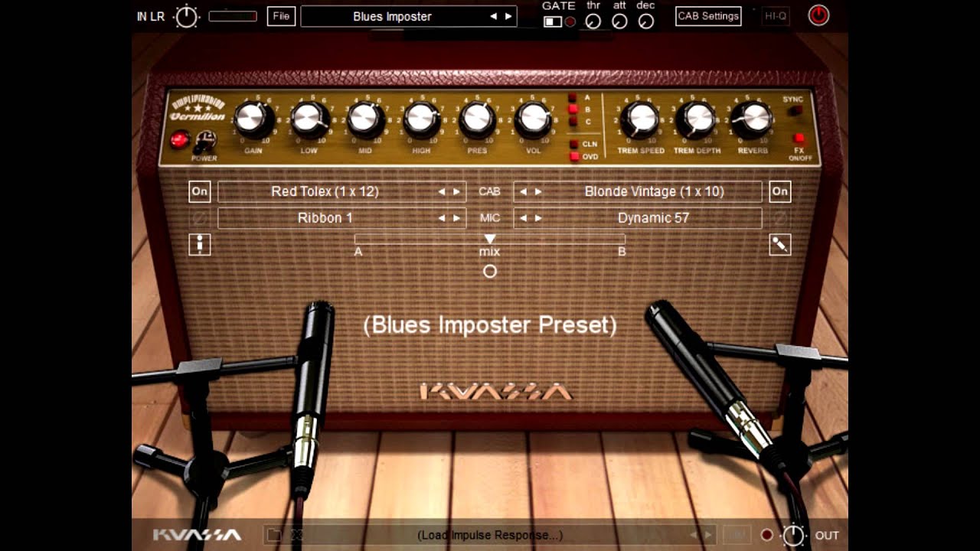Select next mic after Dynamic 57

[x=538, y=218]
